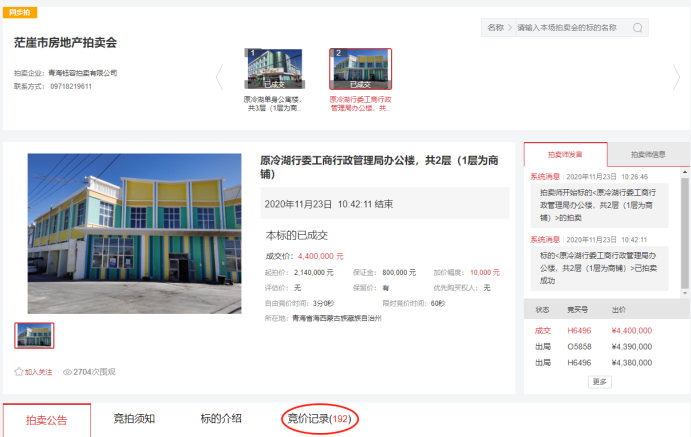Open the 竞价记录(192) tab
Screen dimensions: 691x437
click(319, 419)
